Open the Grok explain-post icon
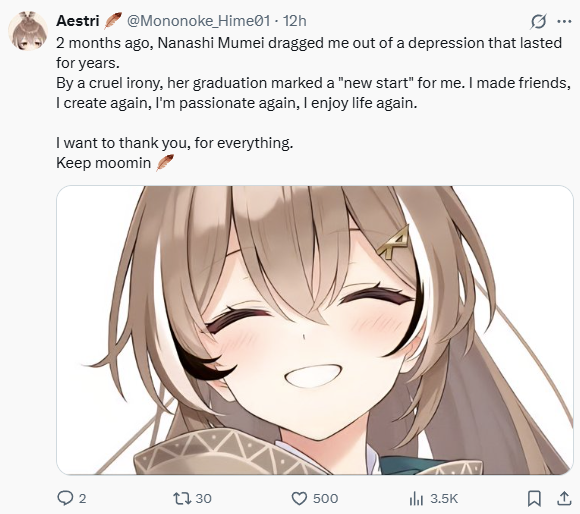 (x=538, y=21)
